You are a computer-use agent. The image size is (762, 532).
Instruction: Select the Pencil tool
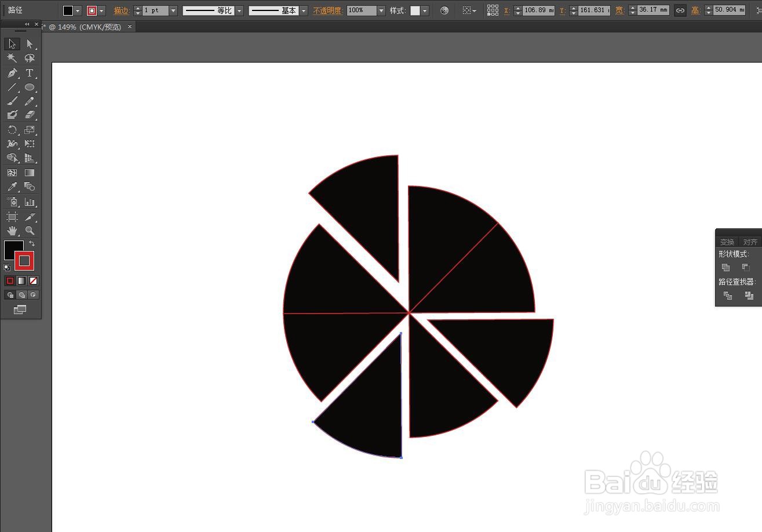click(30, 101)
